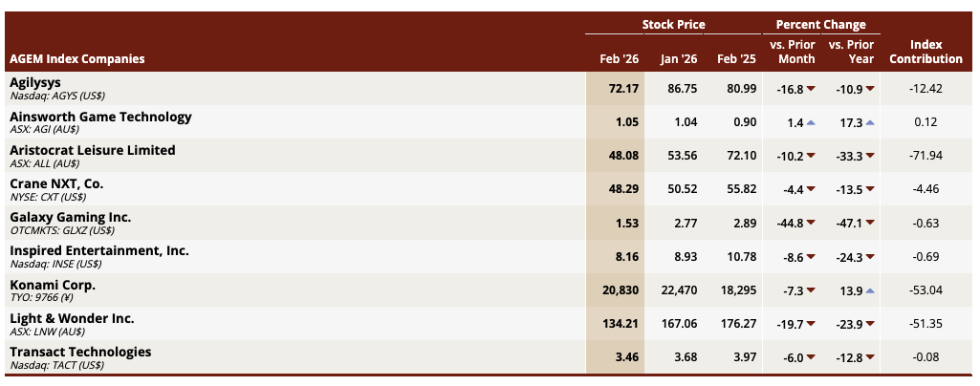This screenshot has width=980, height=386.
Task: Select the vs. Prior Year header
Action: [851, 52]
